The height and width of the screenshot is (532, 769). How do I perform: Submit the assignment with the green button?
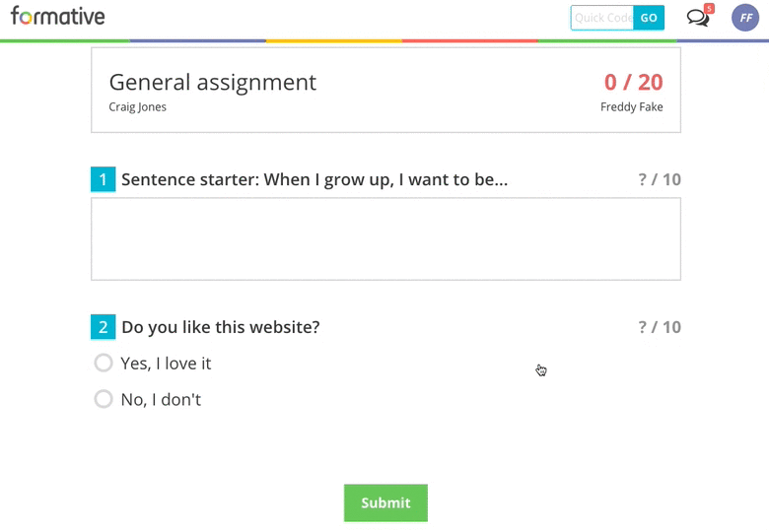[x=385, y=502]
